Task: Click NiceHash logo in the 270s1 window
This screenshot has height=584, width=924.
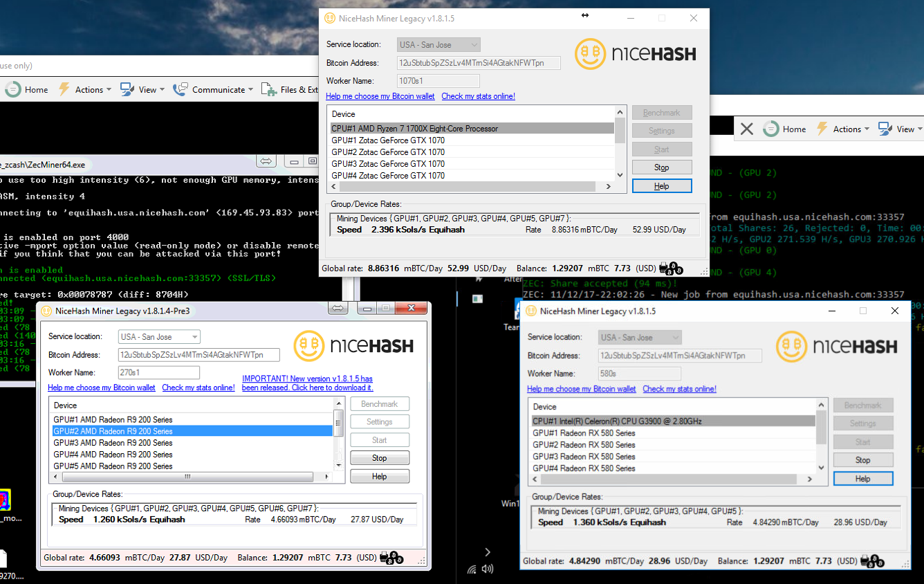Action: click(x=353, y=346)
